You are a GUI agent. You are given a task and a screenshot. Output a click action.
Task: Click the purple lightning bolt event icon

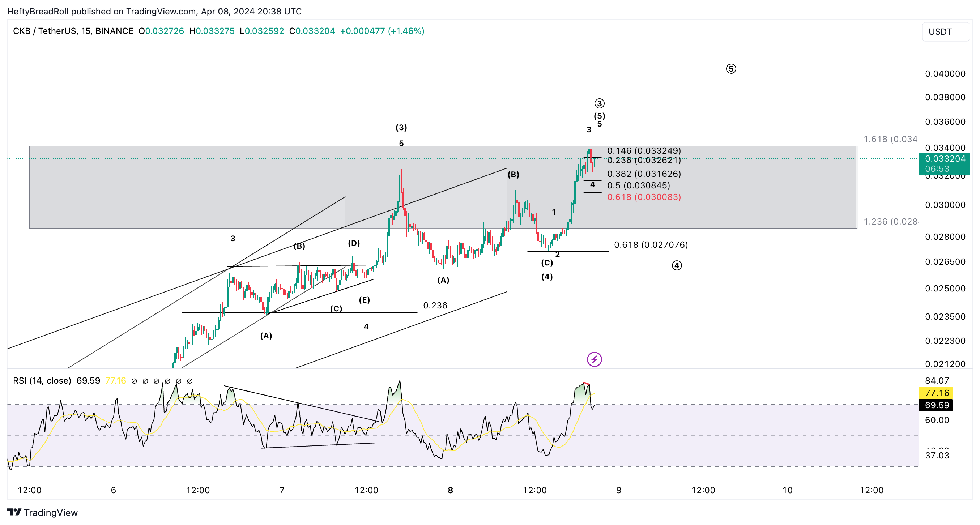click(594, 359)
